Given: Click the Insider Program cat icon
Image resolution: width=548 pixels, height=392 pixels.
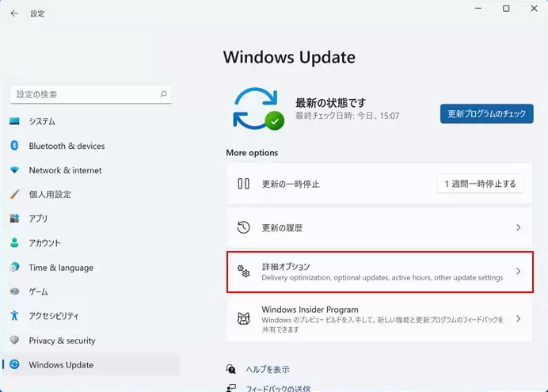Looking at the screenshot, I should [244, 318].
